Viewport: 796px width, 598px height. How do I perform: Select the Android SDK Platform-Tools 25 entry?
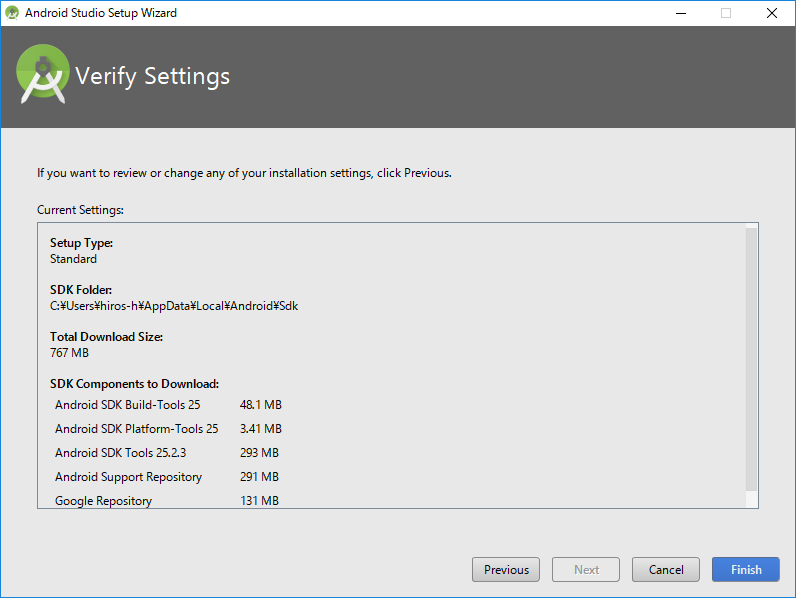(136, 429)
